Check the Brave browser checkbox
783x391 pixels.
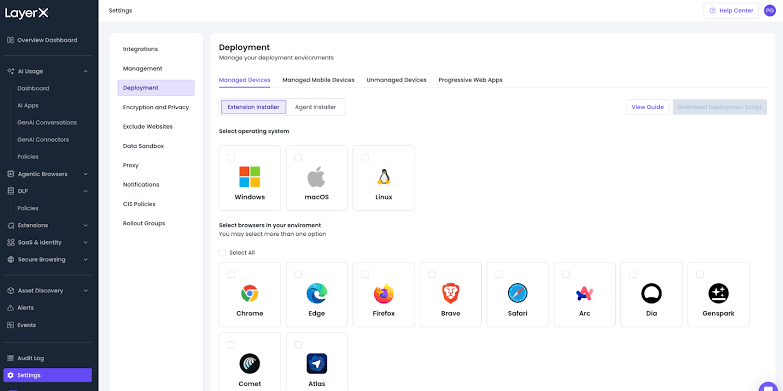coord(432,274)
